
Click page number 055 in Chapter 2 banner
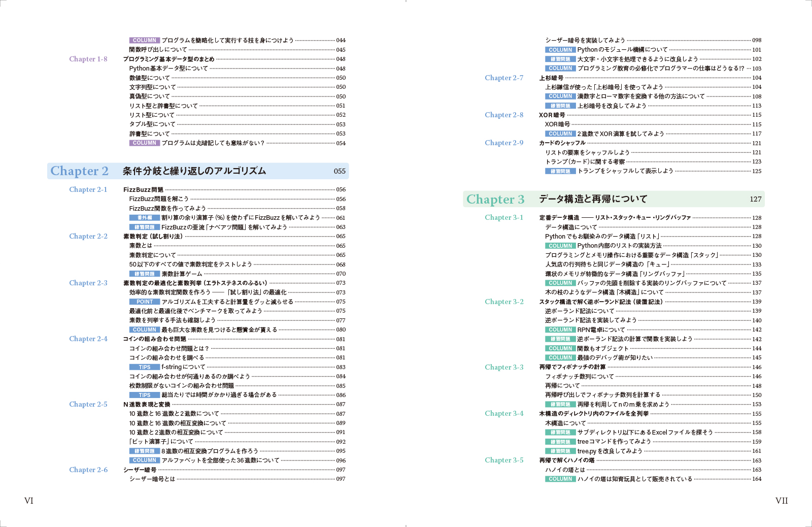(x=340, y=171)
